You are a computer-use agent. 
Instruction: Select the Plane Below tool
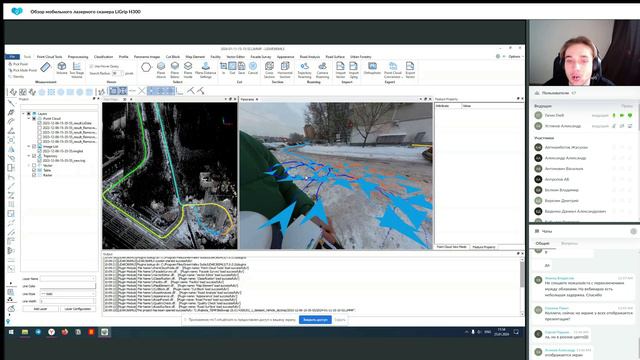[175, 70]
